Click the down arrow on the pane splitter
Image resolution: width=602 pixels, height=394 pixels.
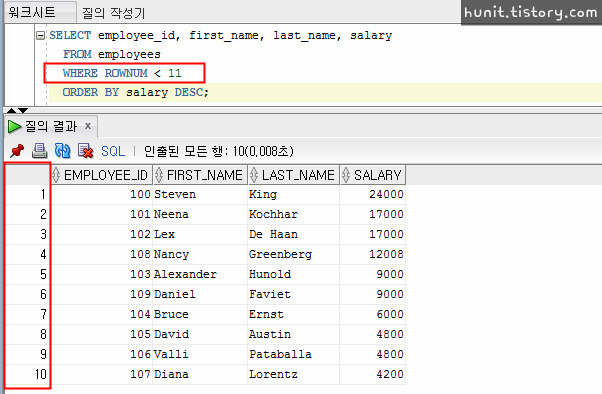[23, 111]
